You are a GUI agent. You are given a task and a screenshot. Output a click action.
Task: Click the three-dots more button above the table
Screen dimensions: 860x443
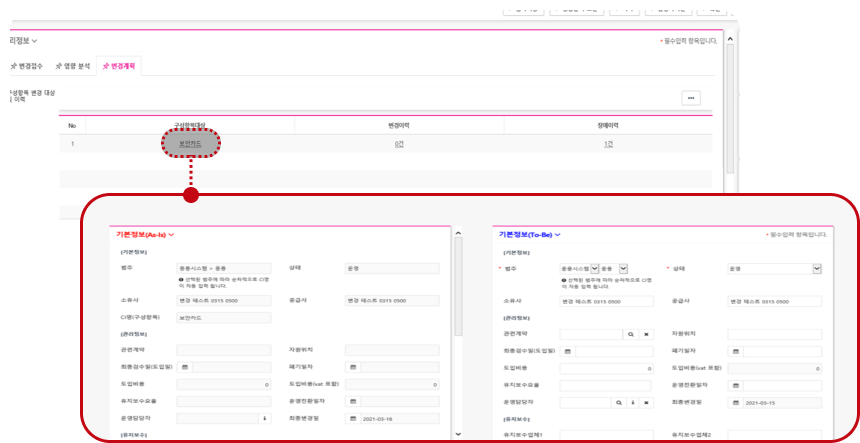(690, 98)
